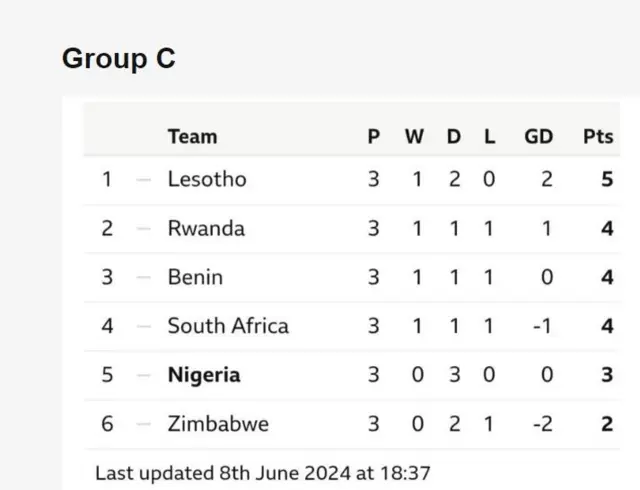The width and height of the screenshot is (640, 490).
Task: Open the South Africa team link
Action: 228,326
